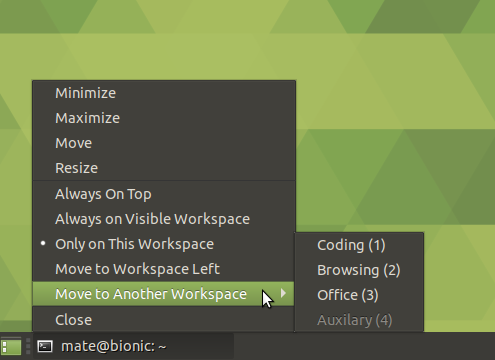Click the panel grip handle beside the window list
The height and width of the screenshot is (360, 495).
[28, 346]
